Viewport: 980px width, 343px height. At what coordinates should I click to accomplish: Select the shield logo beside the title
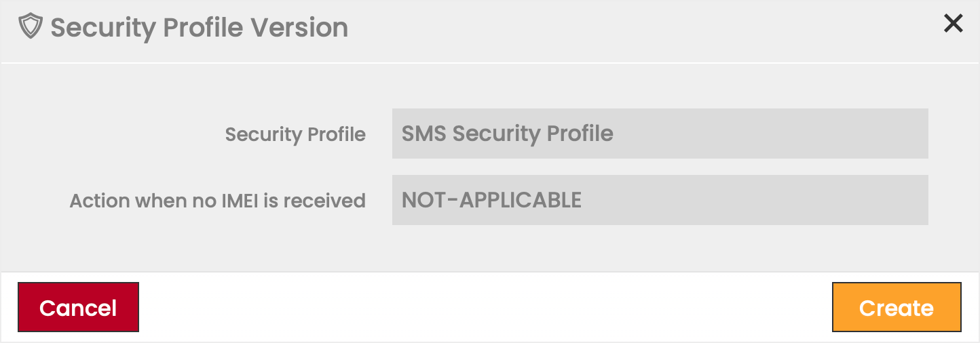pyautogui.click(x=30, y=28)
